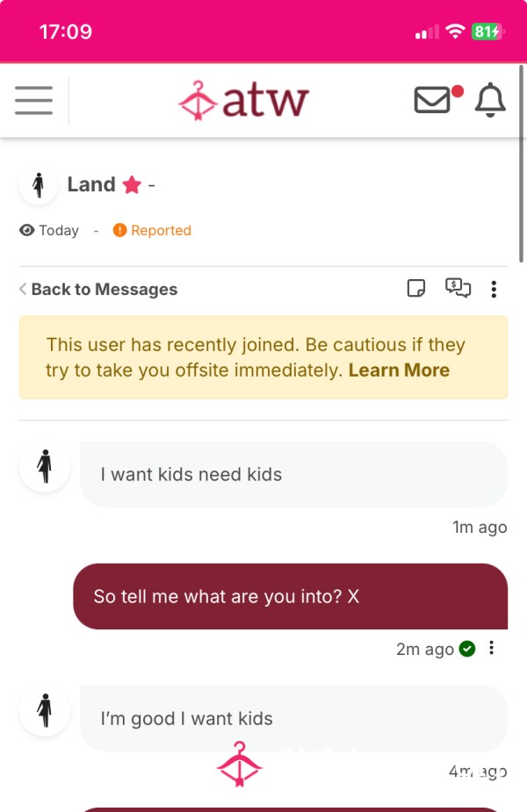Screen dimensions: 527x812
Task: Click Land's profile avatar at top
Action: tap(38, 185)
